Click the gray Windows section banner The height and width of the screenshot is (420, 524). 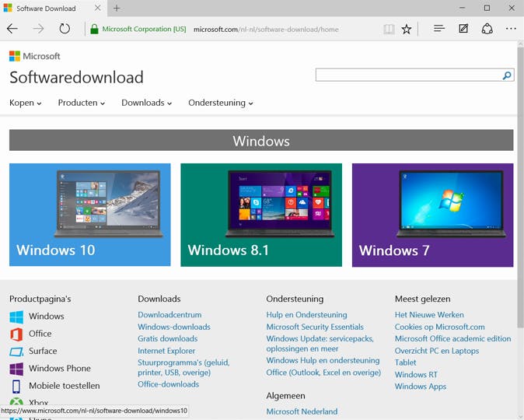[261, 140]
